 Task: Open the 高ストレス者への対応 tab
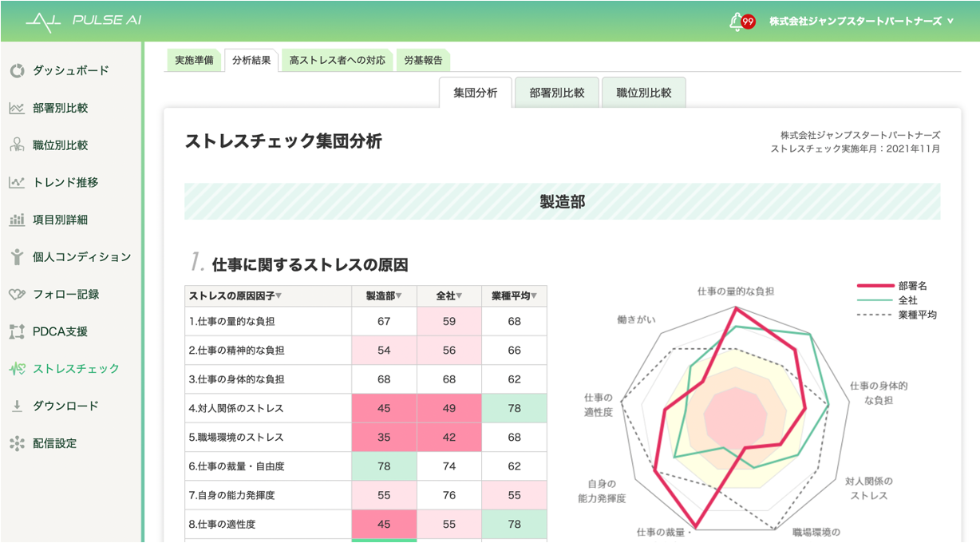point(337,61)
